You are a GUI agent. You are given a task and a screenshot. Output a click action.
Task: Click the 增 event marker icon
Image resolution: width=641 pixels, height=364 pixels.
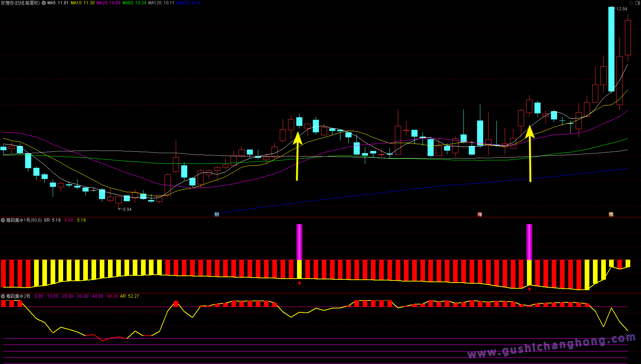pyautogui.click(x=480, y=214)
